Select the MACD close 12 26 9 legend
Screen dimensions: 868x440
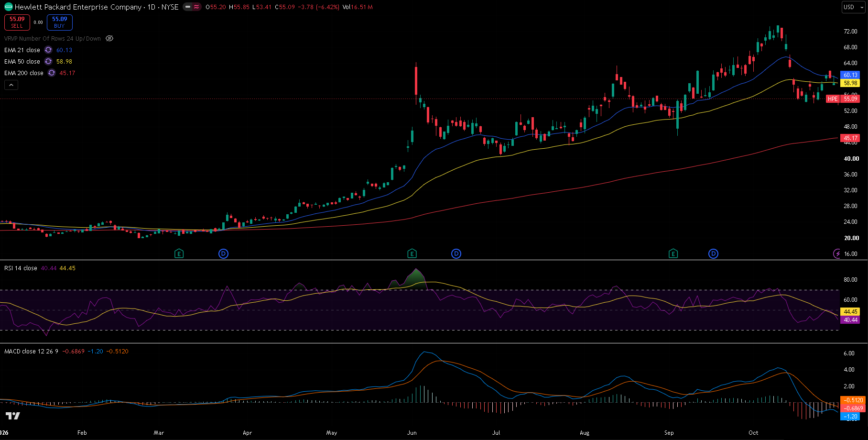click(32, 351)
